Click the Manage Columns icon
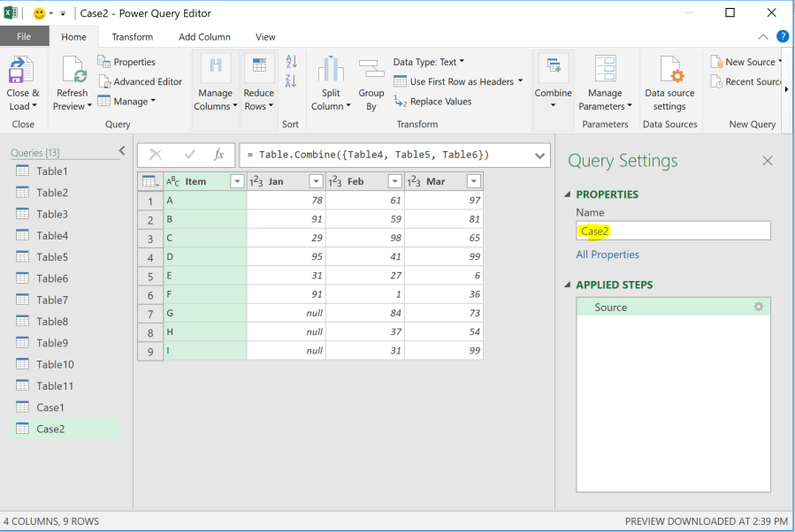 tap(215, 69)
